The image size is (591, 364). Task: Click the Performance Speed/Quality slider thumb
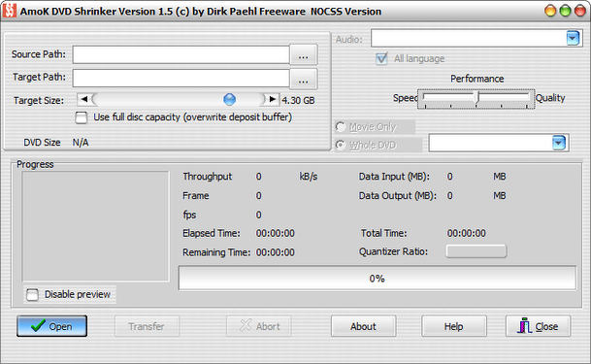(476, 97)
